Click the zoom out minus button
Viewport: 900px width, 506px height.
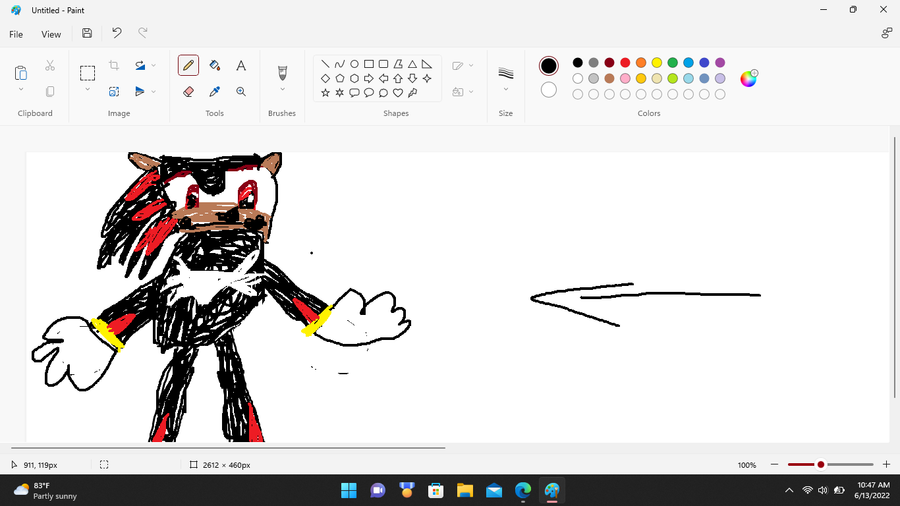(774, 465)
